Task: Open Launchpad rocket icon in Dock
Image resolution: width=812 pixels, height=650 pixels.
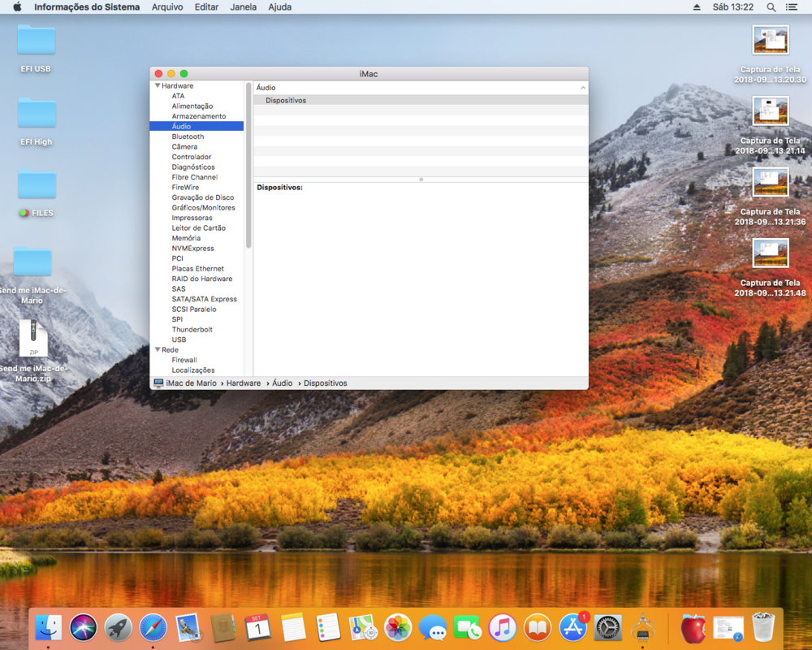Action: click(119, 627)
